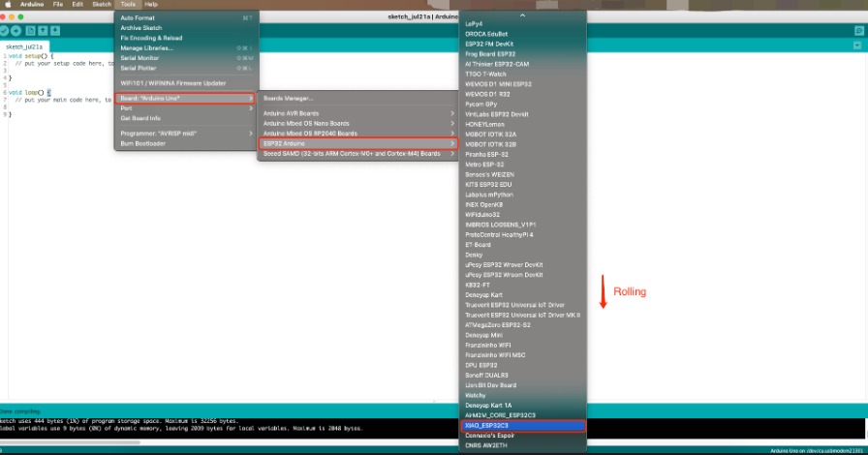
Task: Select Connaxio's Espoir board
Action: pyautogui.click(x=522, y=436)
